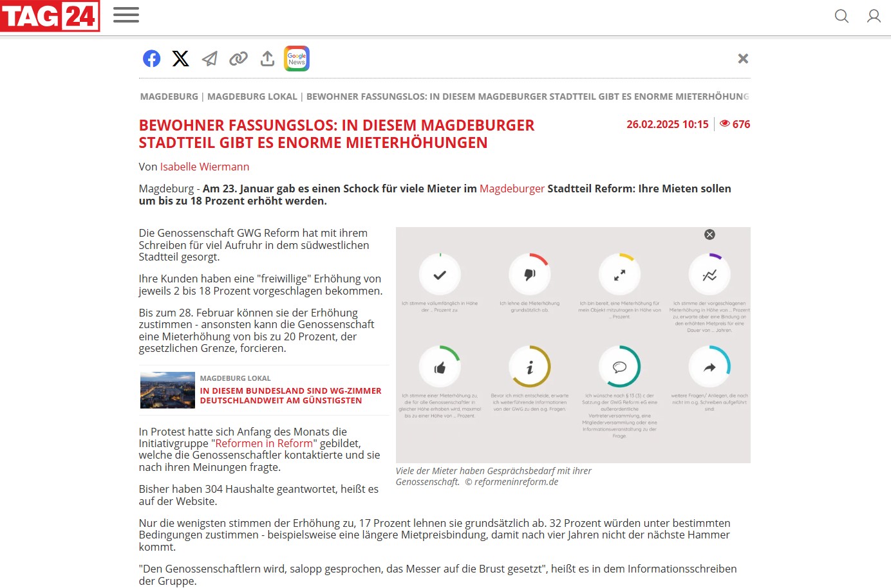Open the Reformen in Reform link

coord(264,443)
